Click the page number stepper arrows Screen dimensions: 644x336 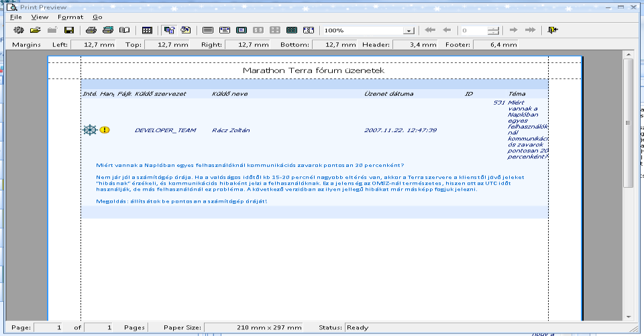493,31
